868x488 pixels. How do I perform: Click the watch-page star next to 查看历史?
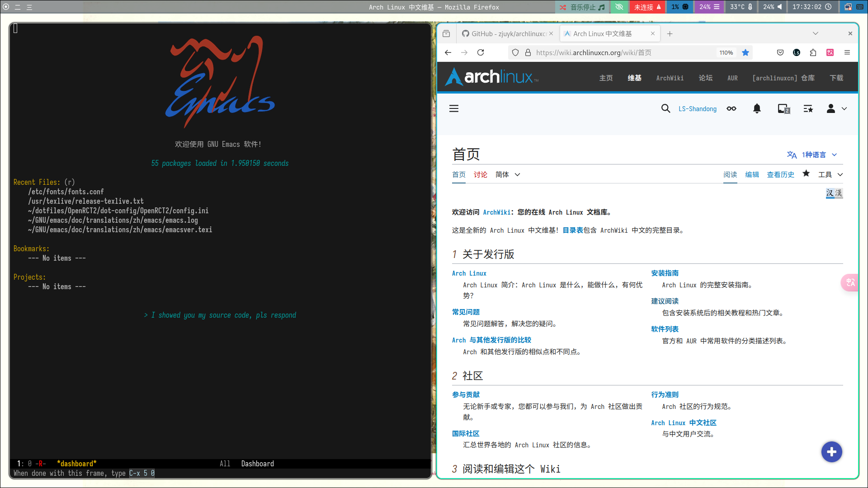tap(806, 174)
